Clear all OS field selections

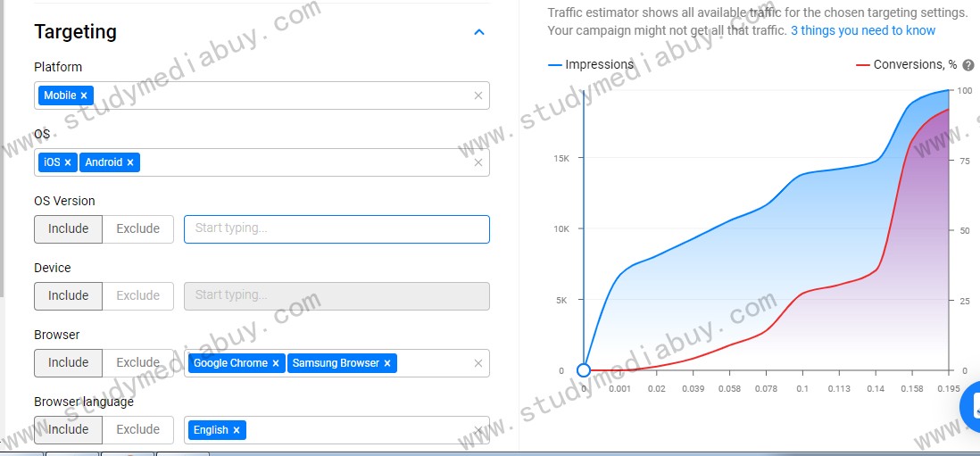tap(478, 162)
